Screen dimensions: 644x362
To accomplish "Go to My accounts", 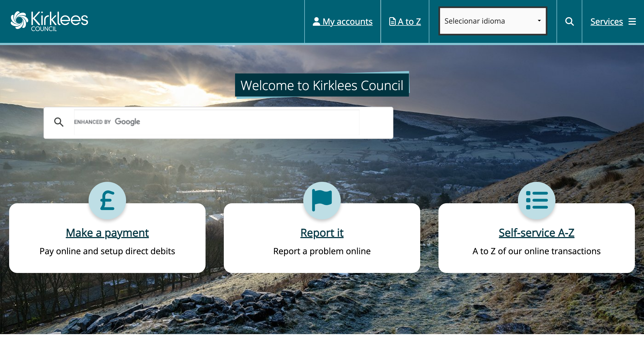I will pos(347,21).
